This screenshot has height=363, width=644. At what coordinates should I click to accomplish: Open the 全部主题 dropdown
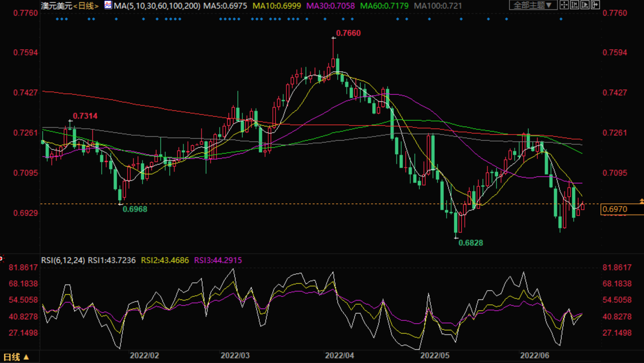tap(533, 5)
